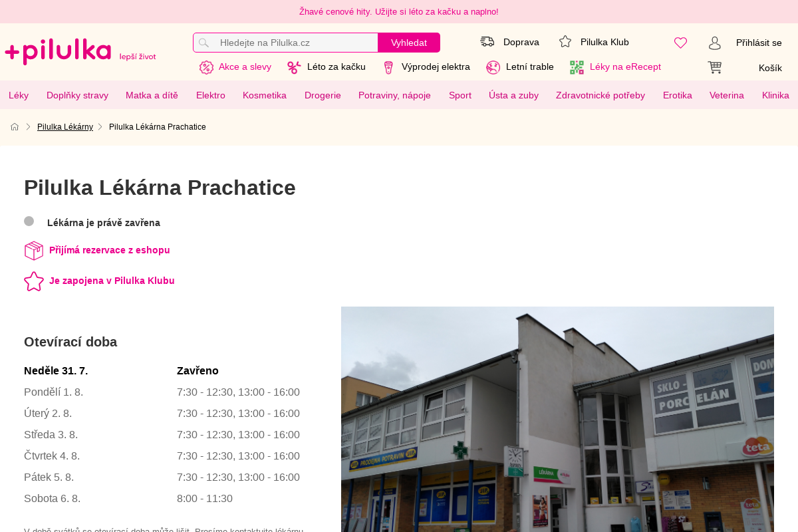798x532 pixels.
Task: Click the Akce a slevy discount icon
Action: click(x=206, y=67)
